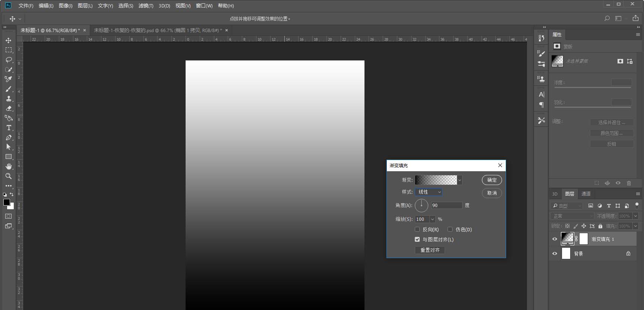Select the Paint Bucket tool
The height and width of the screenshot is (310, 644).
[9, 118]
